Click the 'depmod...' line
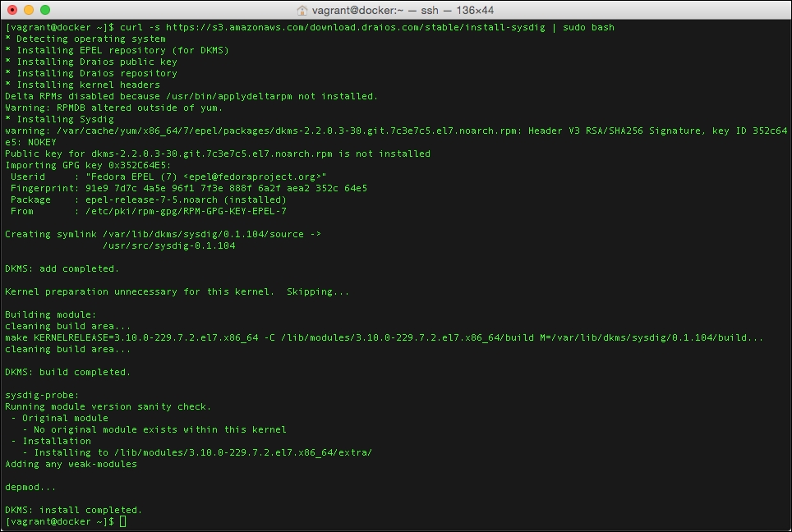Screen dimensions: 792x532 (x=30, y=487)
